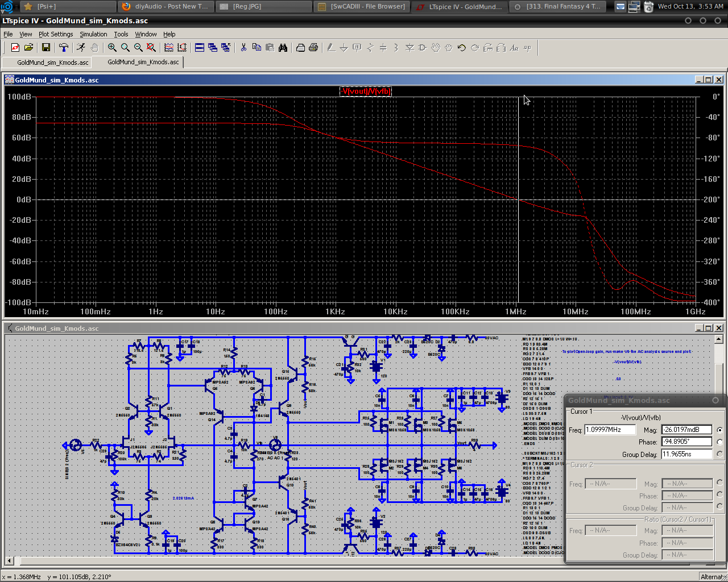Select the Text Aa tool
728x582 pixels.
514,48
